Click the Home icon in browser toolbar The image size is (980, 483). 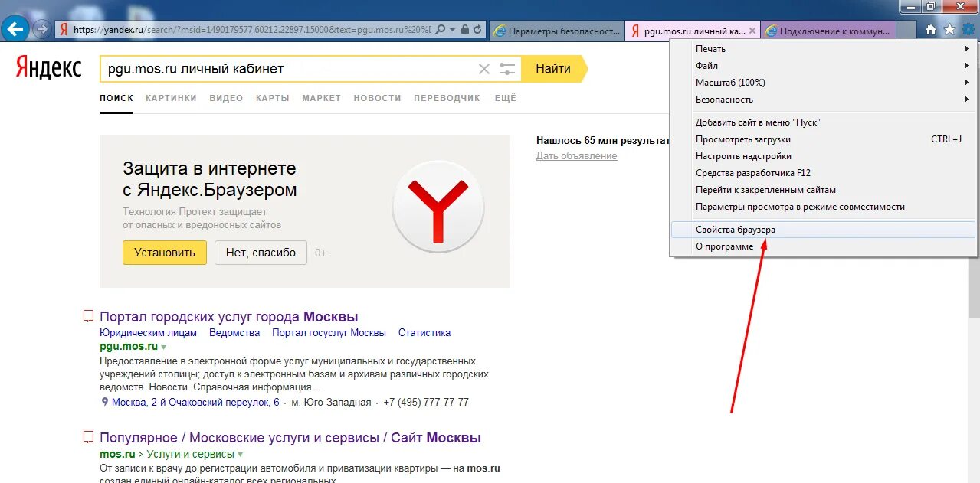click(931, 30)
